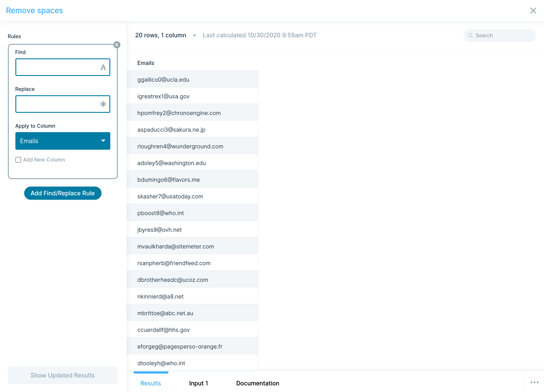This screenshot has width=544, height=392.
Task: Close the Remove spaces dialog
Action: point(533,11)
